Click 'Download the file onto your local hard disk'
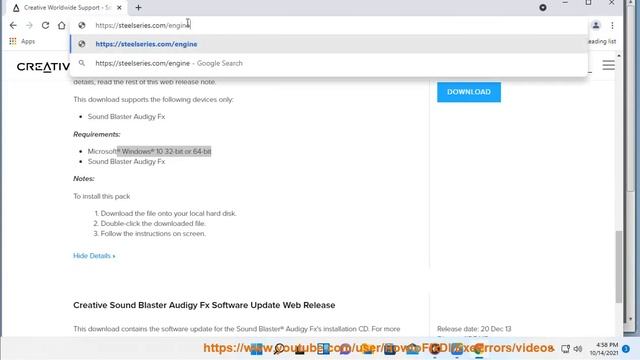The image size is (640, 360). coord(168,213)
